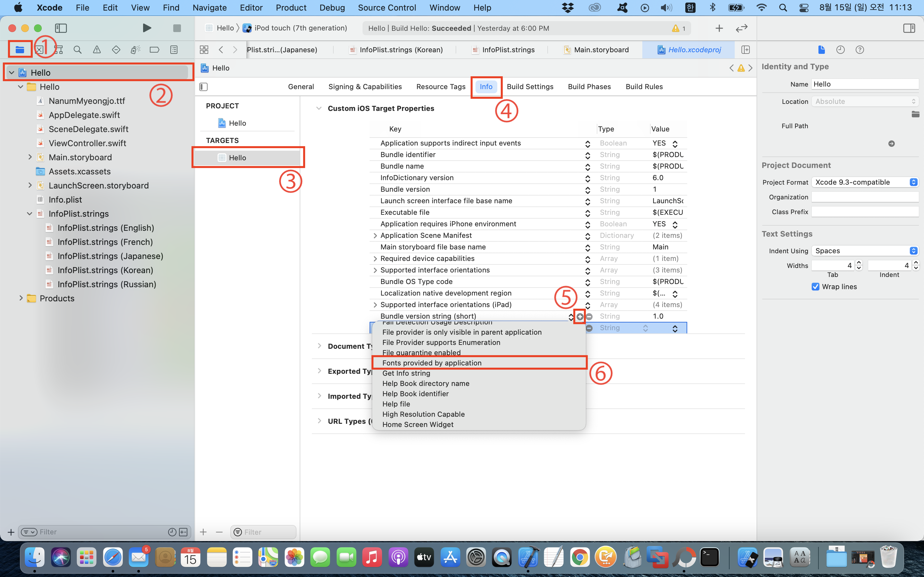The width and height of the screenshot is (924, 577).
Task: Show the History inspector clock icon
Action: coord(840,50)
